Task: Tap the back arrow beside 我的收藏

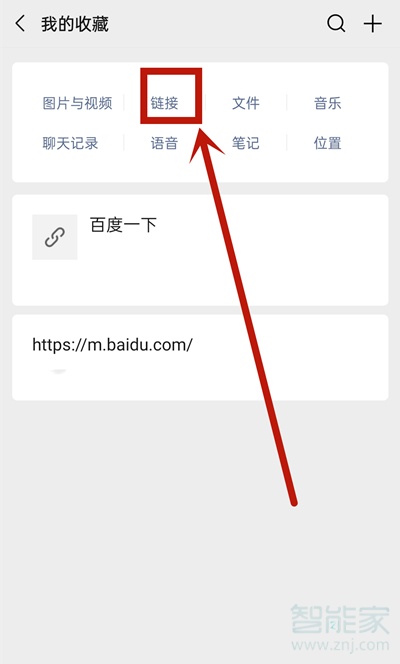Action: coord(20,24)
